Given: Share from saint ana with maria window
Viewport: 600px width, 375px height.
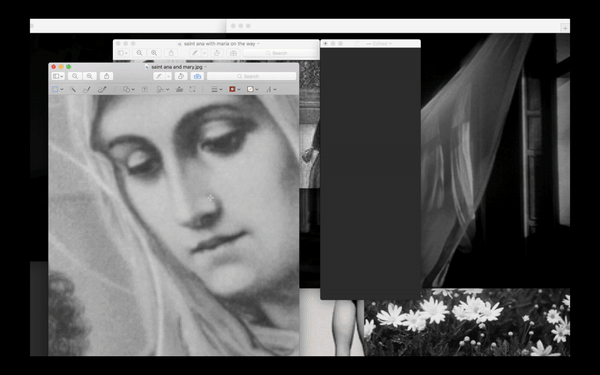Looking at the screenshot, I should (171, 53).
